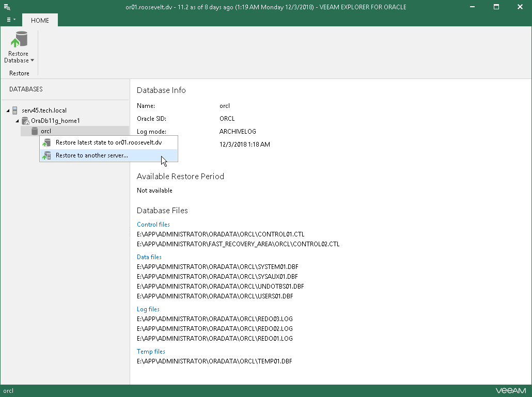
Task: Select the orcl database tree item
Action: 46,131
